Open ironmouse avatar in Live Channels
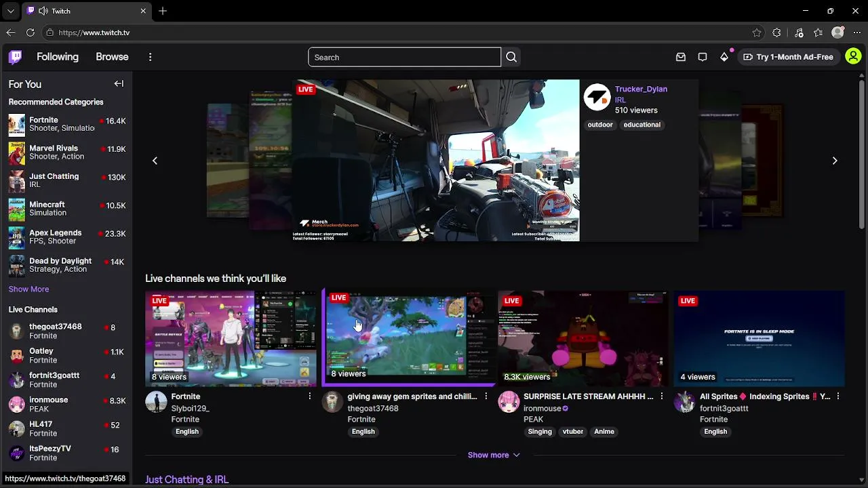Screen dimensions: 868x488 tap(17, 404)
